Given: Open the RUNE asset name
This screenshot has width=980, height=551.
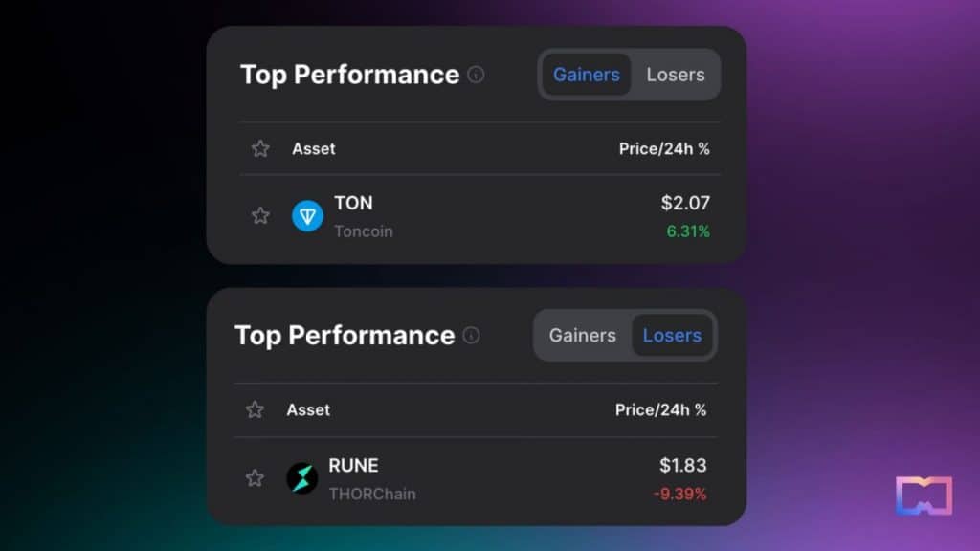Looking at the screenshot, I should (x=353, y=466).
